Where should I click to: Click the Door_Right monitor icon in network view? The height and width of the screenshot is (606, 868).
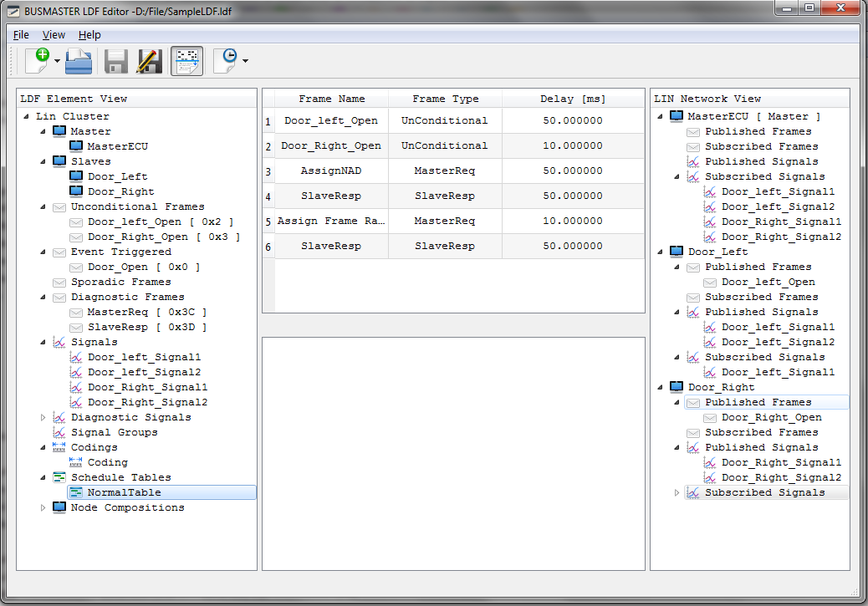677,386
